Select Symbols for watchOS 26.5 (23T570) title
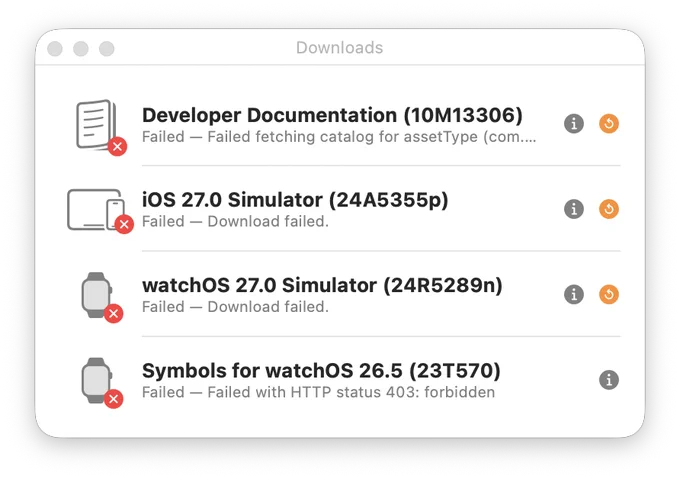The height and width of the screenshot is (479, 680). (321, 371)
